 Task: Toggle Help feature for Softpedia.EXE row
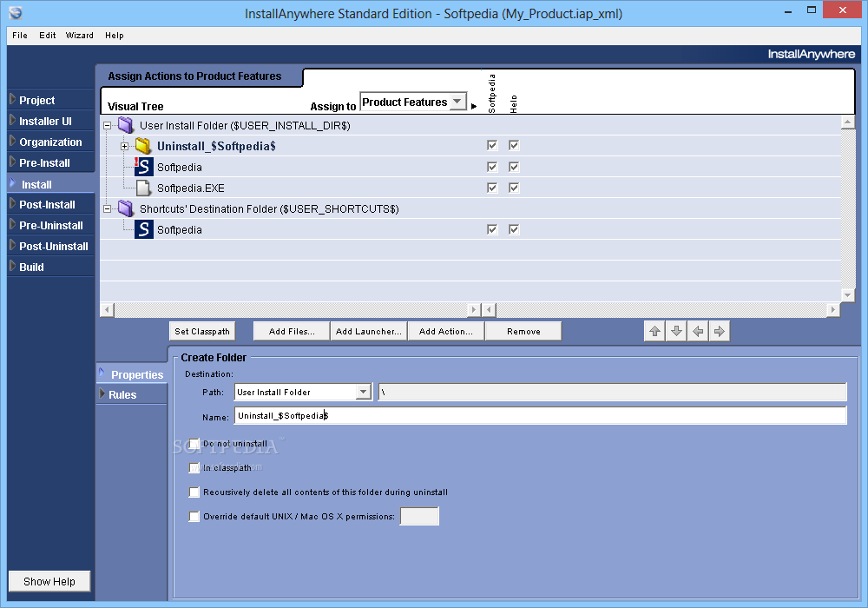(x=514, y=188)
